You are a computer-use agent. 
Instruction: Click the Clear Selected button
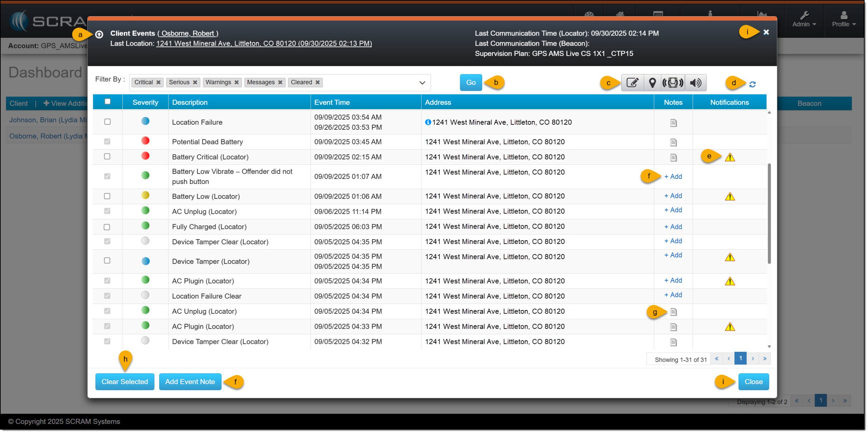click(125, 382)
